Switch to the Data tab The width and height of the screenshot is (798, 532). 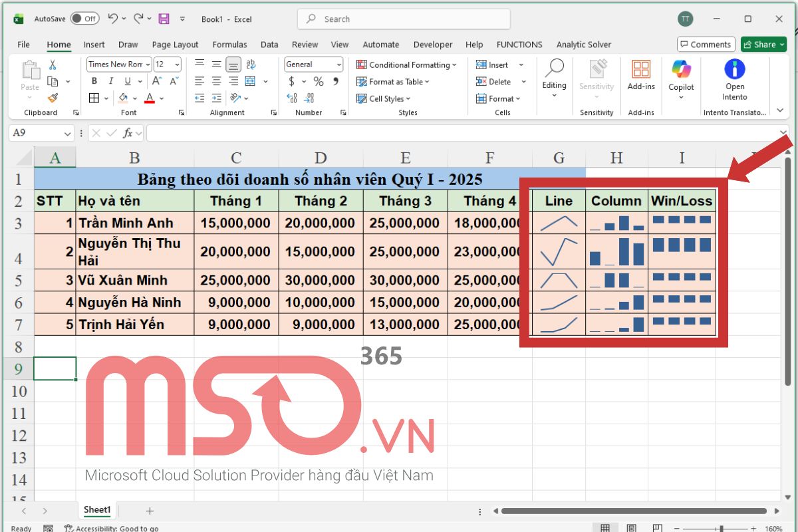click(269, 45)
